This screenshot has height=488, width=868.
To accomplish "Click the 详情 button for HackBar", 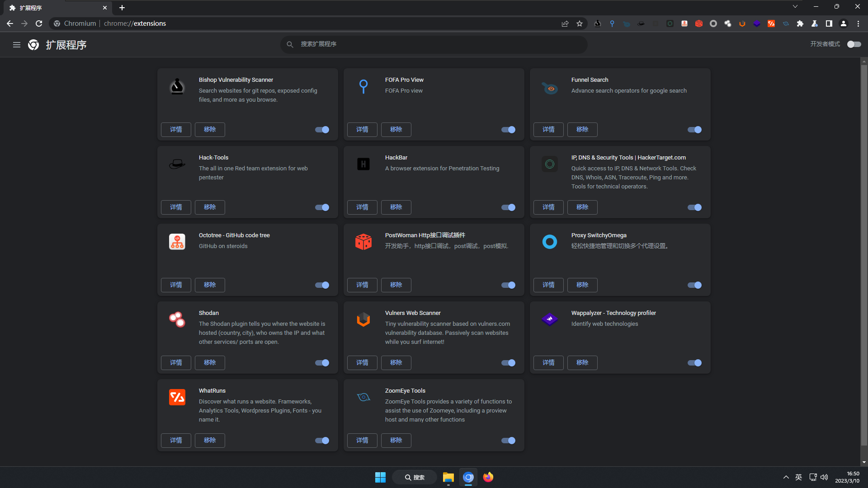I will click(362, 207).
